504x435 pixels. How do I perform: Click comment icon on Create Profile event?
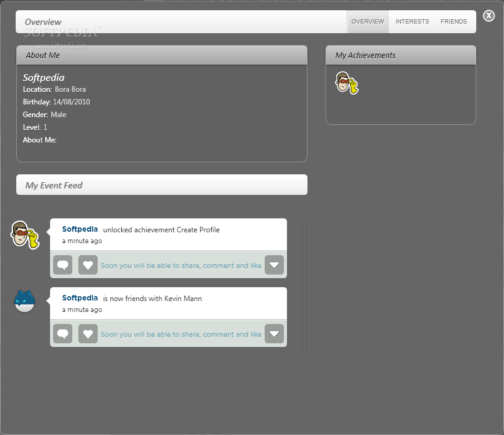tap(63, 265)
